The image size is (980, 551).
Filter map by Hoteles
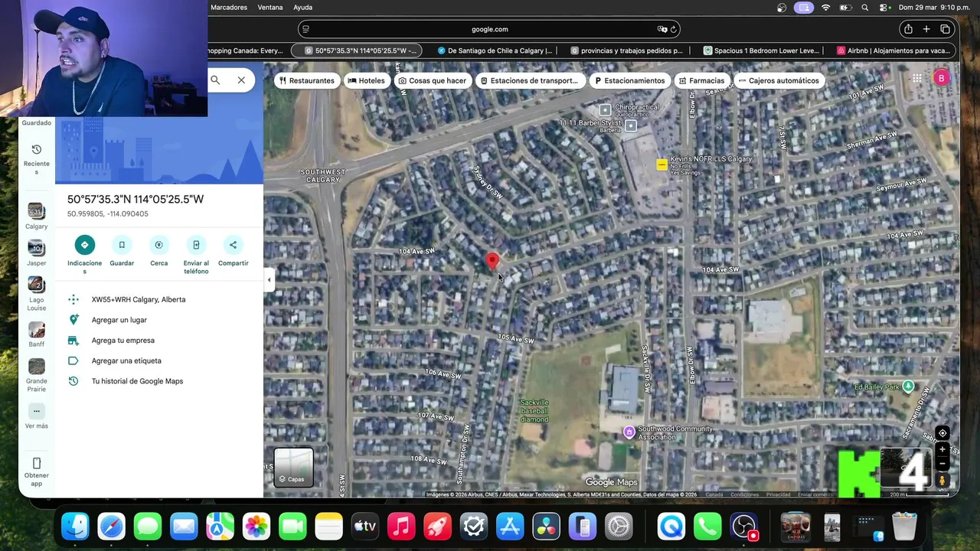tap(367, 80)
